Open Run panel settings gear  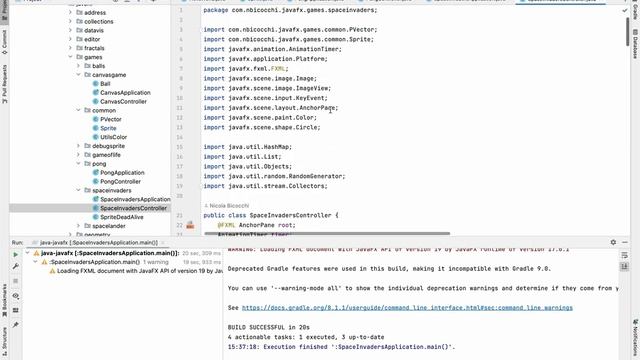(x=613, y=242)
